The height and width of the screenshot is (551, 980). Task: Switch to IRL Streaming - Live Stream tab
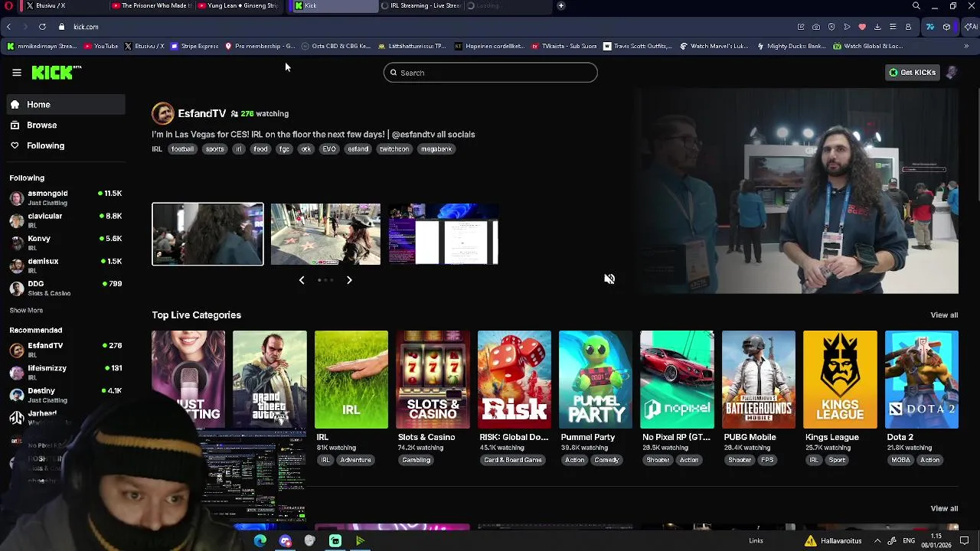pyautogui.click(x=420, y=5)
